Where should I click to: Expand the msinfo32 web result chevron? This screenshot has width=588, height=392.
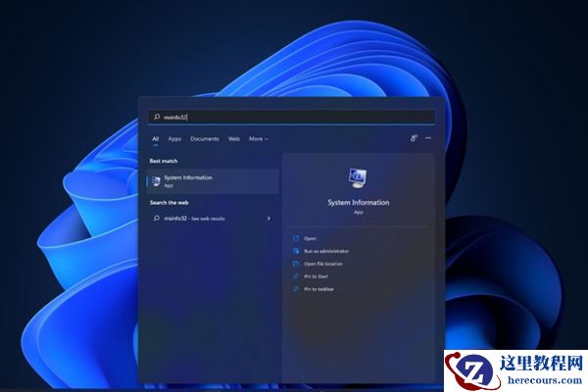(269, 219)
